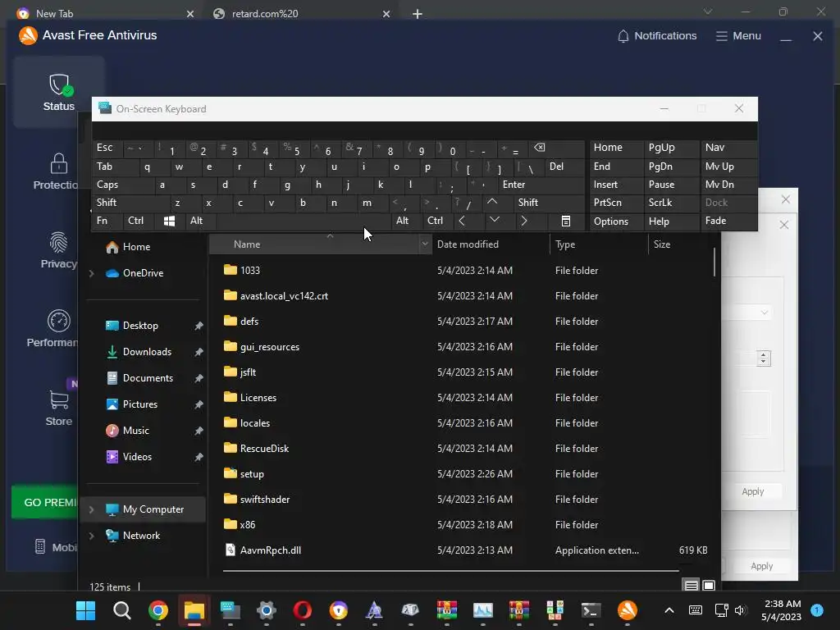Open Avast Store cart icon
840x630 pixels.
(59, 399)
